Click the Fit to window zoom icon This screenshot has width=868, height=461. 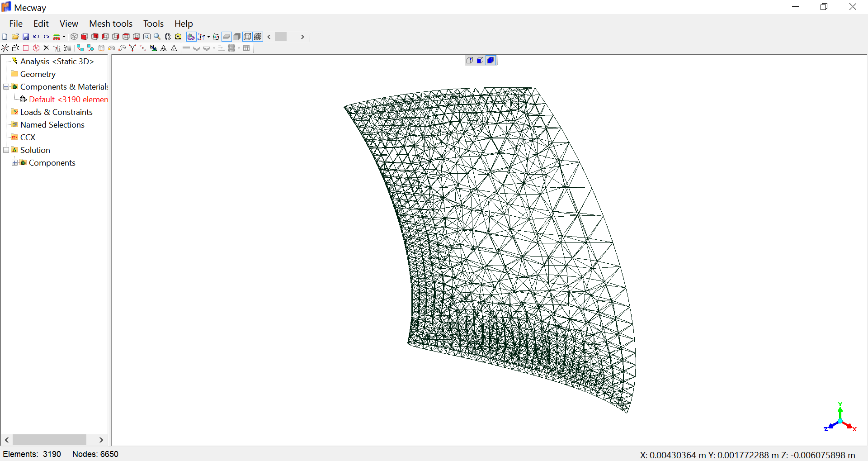(x=147, y=37)
